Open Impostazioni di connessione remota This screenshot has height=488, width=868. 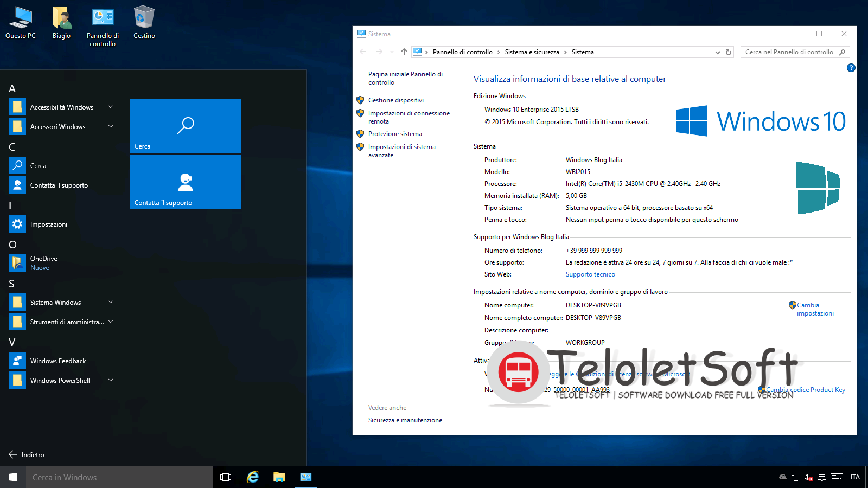pos(409,117)
